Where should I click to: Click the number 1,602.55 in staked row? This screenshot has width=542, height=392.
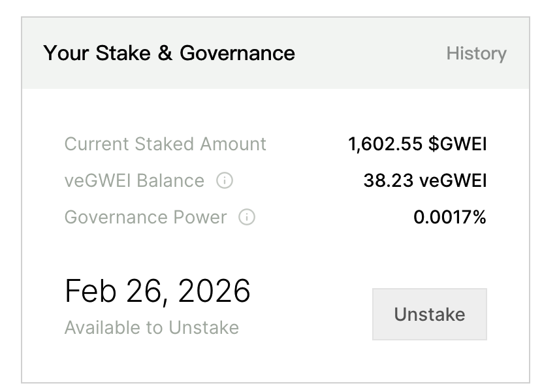(x=385, y=144)
